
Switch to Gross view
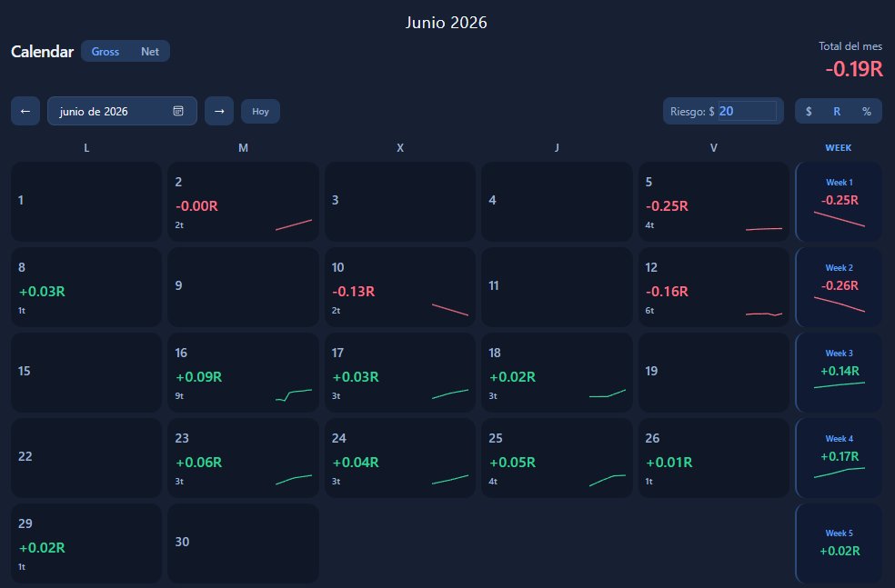[x=105, y=51]
